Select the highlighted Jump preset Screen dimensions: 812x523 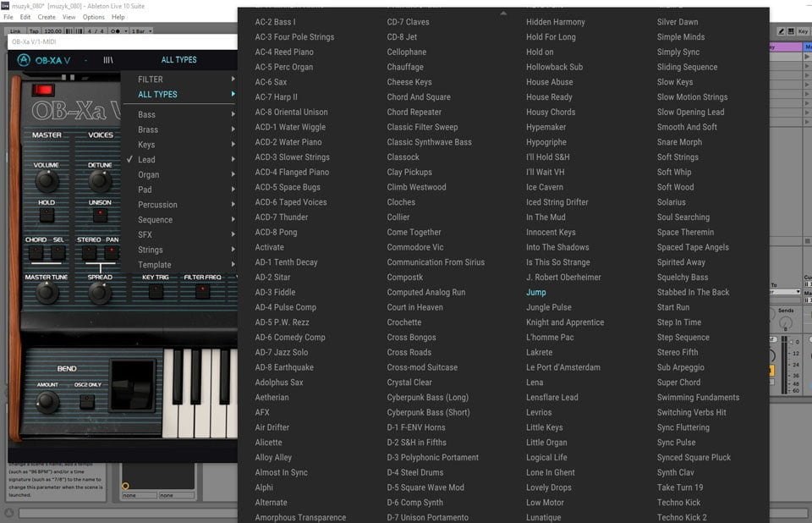click(536, 292)
